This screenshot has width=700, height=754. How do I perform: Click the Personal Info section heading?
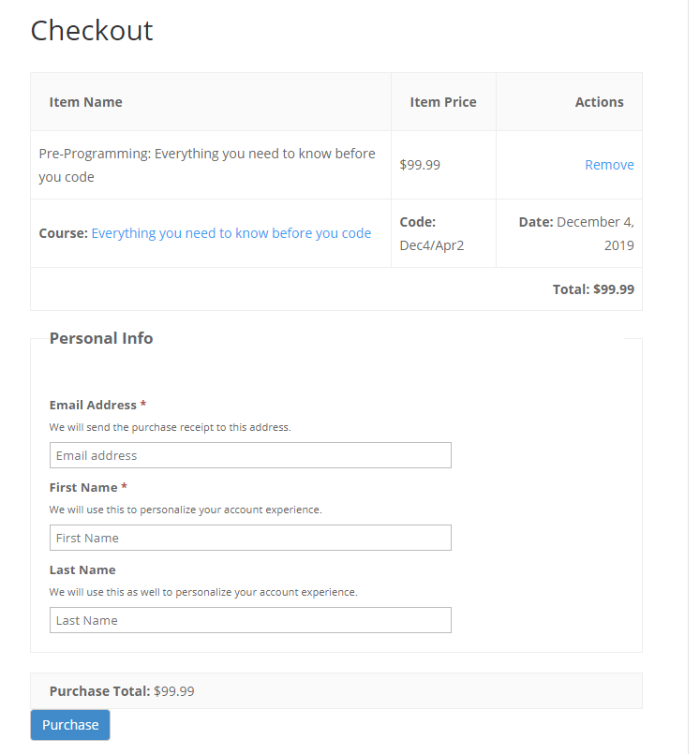coord(101,338)
